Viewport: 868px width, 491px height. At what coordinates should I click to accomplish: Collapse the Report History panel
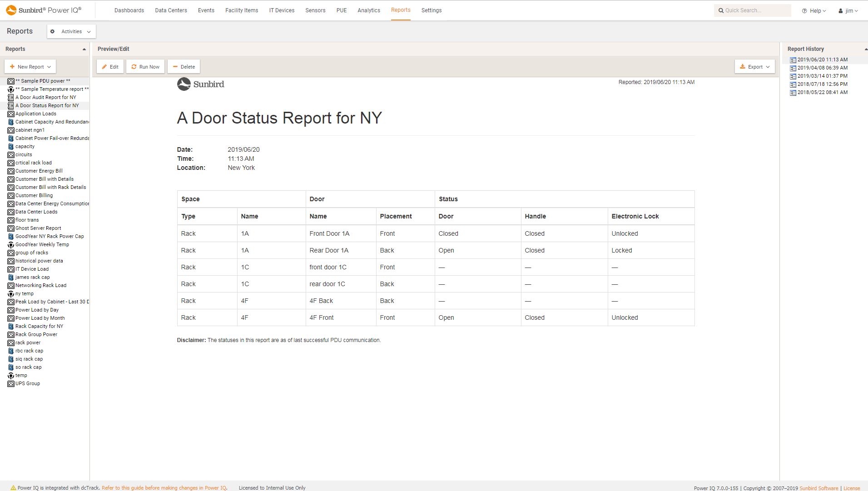[863, 49]
